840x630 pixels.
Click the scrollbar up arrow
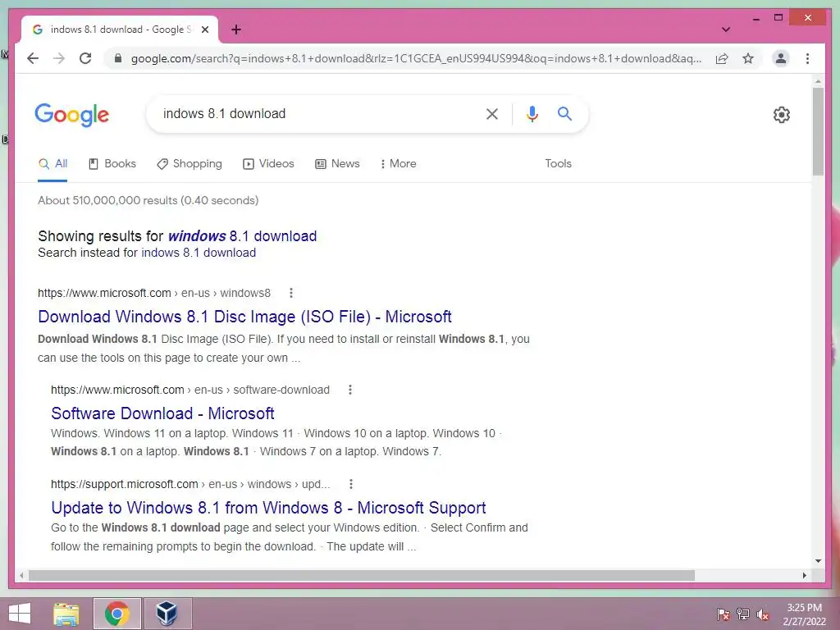click(818, 81)
